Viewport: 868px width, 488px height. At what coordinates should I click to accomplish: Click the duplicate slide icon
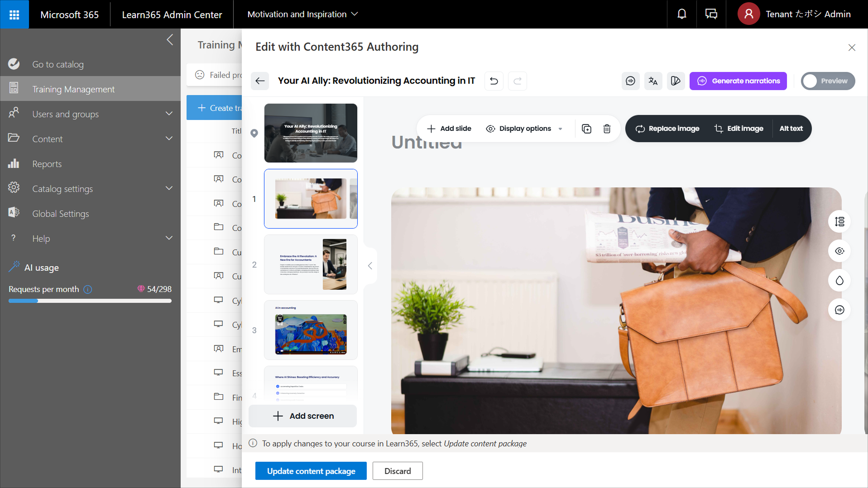[x=586, y=129]
